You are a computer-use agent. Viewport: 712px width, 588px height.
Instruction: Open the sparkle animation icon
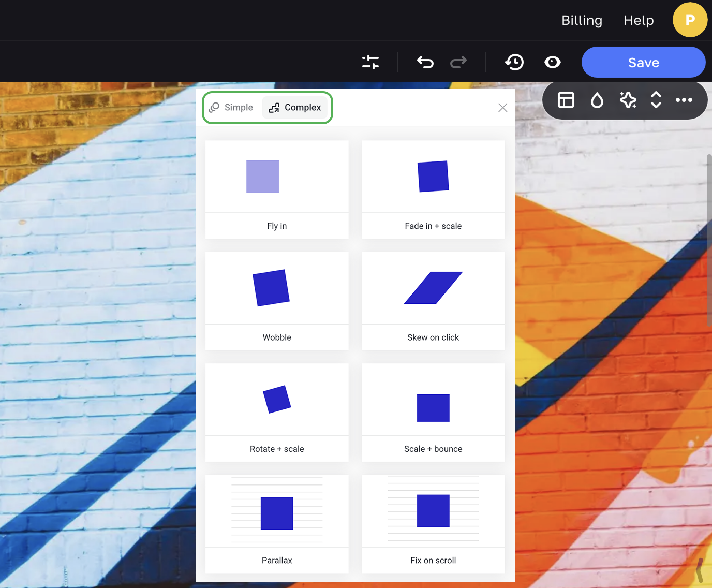[x=628, y=100]
